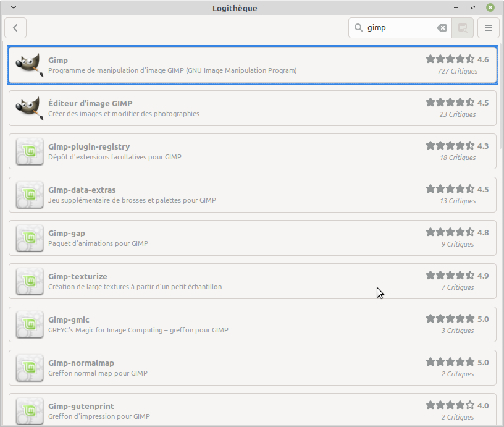The width and height of the screenshot is (504, 427).
Task: Click the 4.5 stars of Gimp-data-extras
Action: [450, 189]
